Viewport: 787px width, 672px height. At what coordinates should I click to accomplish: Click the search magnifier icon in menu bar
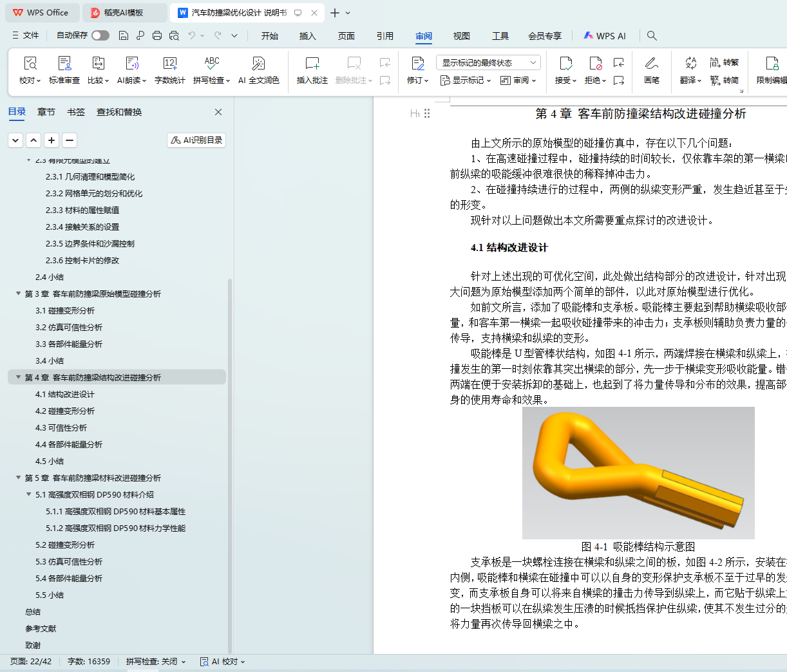pos(652,36)
